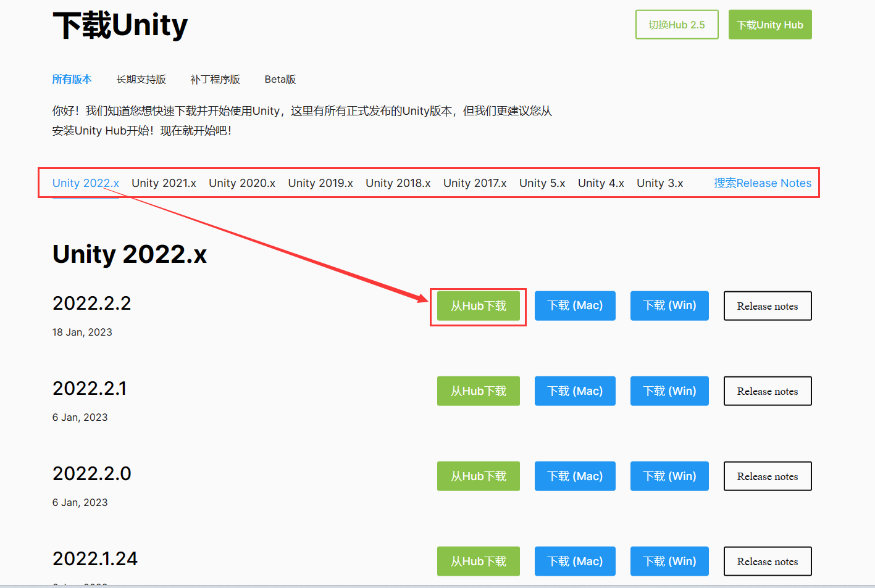View Release notes for 2022.1.24
Screen dimensions: 875x588
click(767, 561)
